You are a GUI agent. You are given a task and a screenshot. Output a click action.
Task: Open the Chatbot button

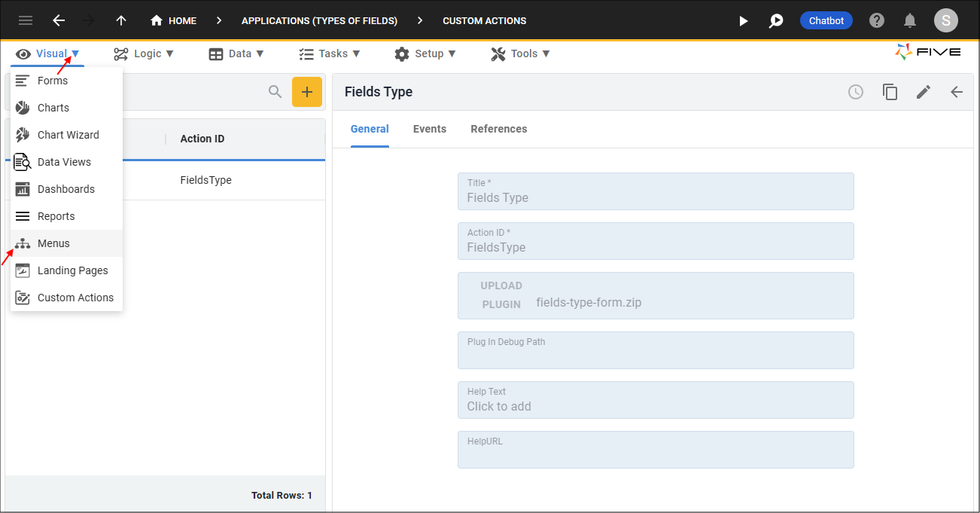(x=826, y=20)
